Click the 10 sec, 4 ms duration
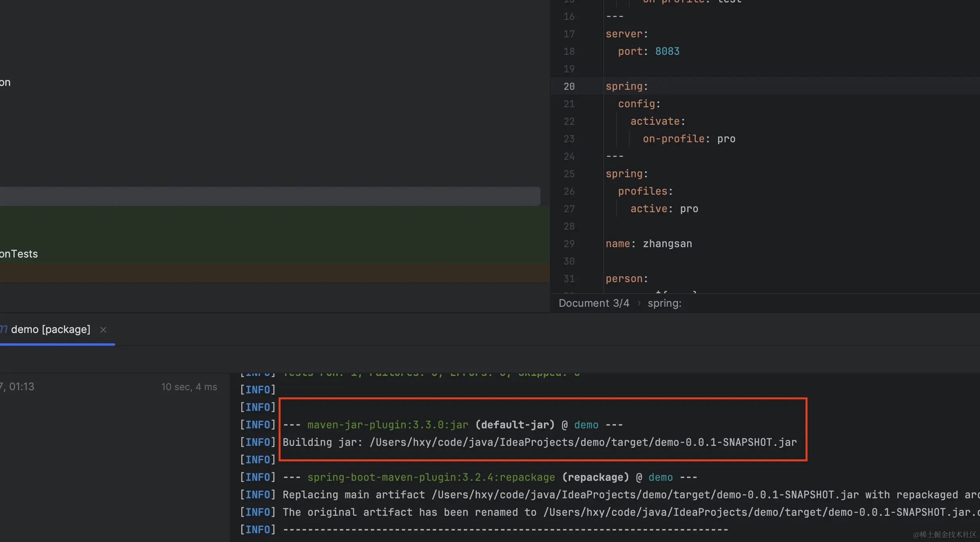 pyautogui.click(x=189, y=387)
